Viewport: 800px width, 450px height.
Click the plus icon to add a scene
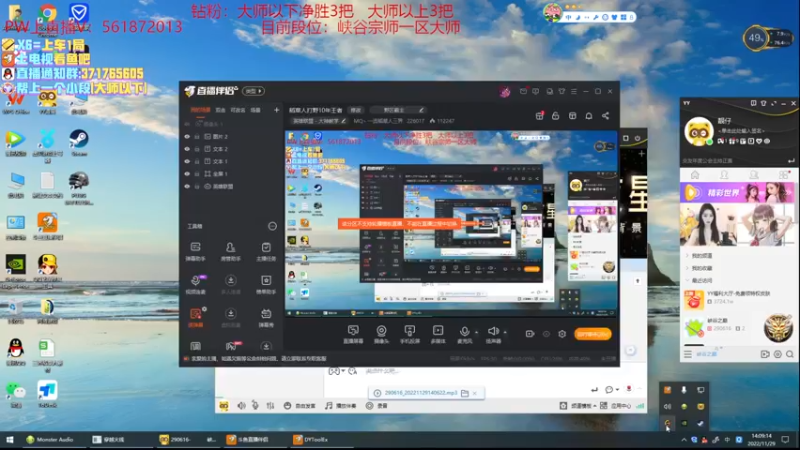pyautogui.click(x=277, y=110)
